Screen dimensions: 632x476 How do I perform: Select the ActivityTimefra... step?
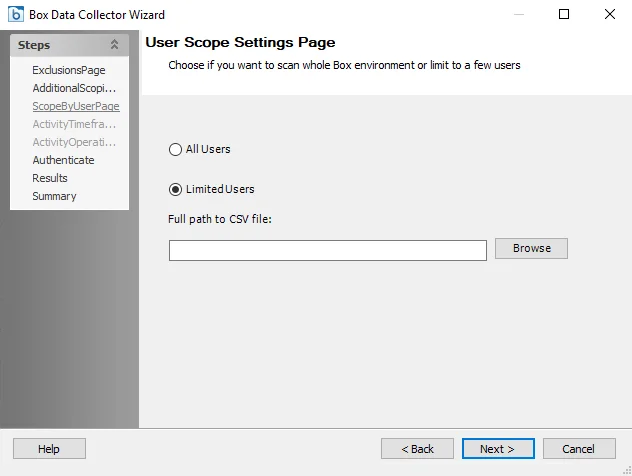pyautogui.click(x=74, y=124)
